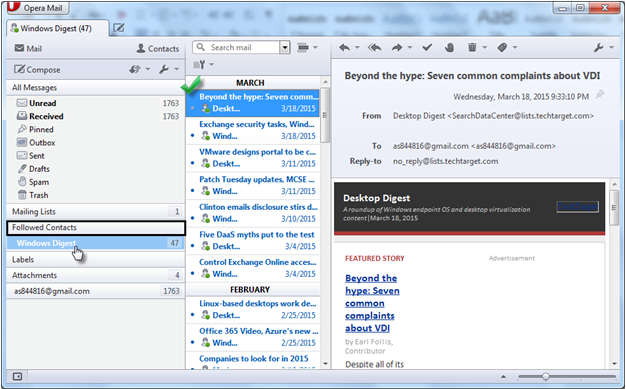This screenshot has height=389, width=626.
Task: Select the Sent folder
Action: 96,156
